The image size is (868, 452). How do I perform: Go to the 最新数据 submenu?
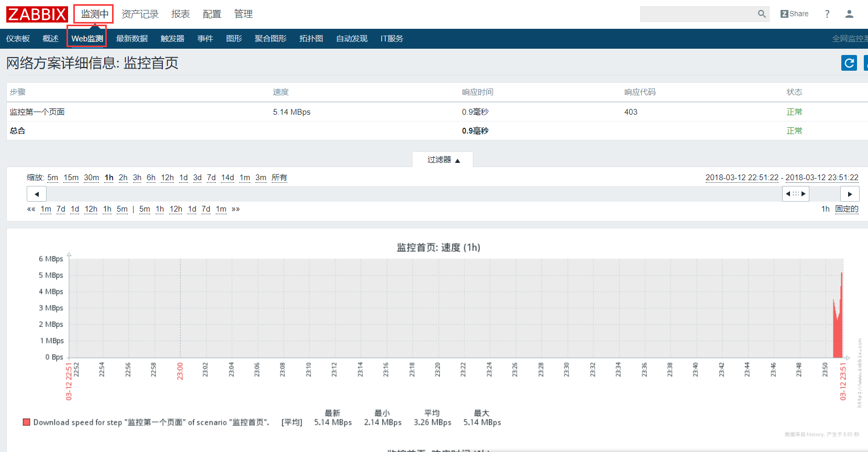pos(132,39)
